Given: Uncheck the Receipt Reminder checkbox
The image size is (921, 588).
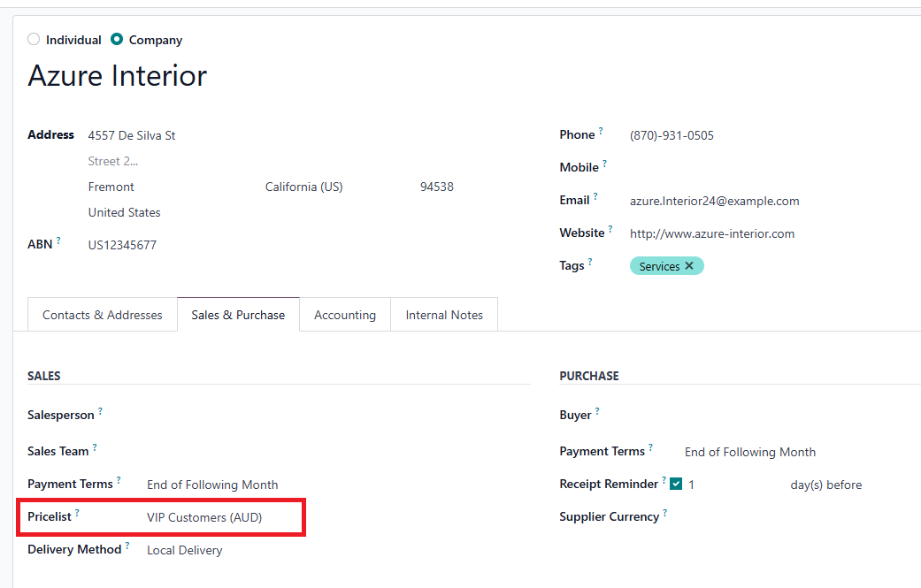Looking at the screenshot, I should click(676, 485).
